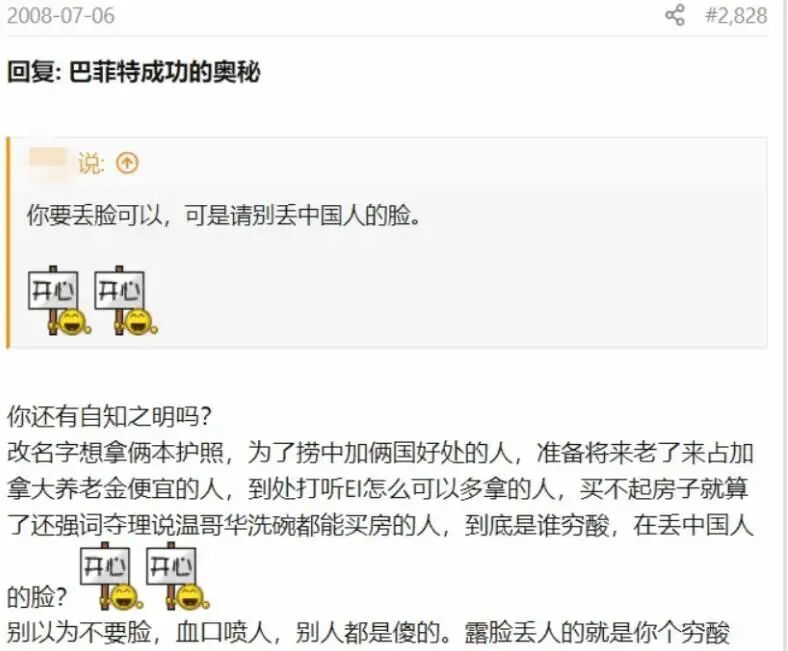The height and width of the screenshot is (651, 788).
Task: Click first 开心 emoji after 的脸?
Action: pos(111,576)
